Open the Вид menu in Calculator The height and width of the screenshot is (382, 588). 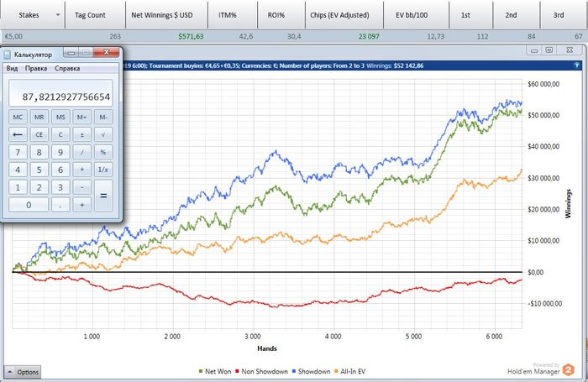click(x=12, y=68)
